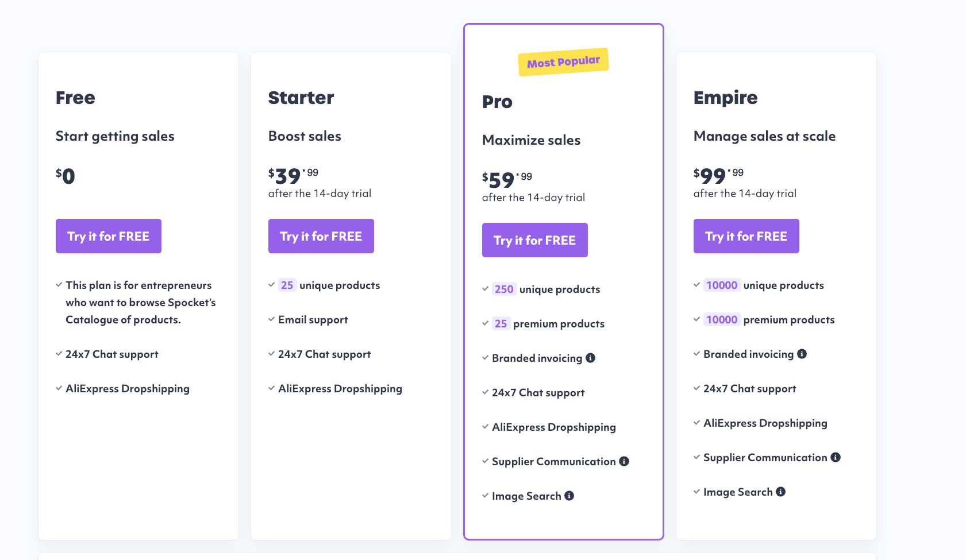
Task: Click Try it for FREE on the Pro plan
Action: click(534, 240)
